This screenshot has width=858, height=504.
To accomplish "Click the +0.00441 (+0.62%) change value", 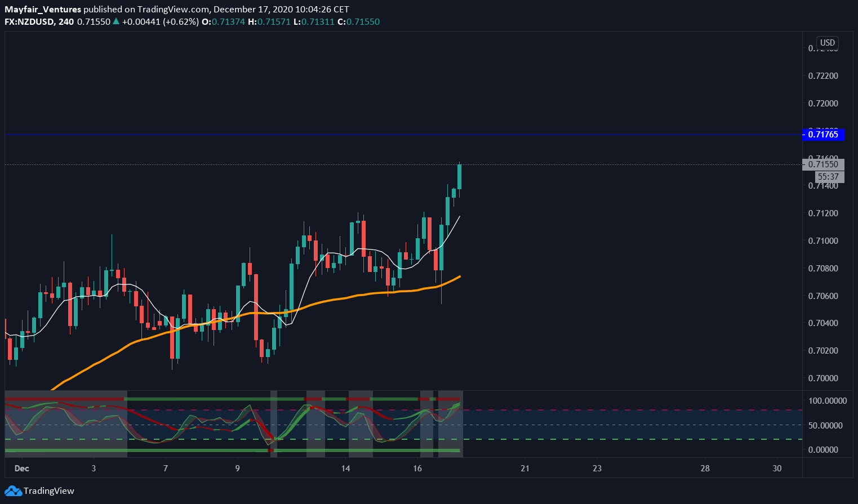I will pos(160,21).
